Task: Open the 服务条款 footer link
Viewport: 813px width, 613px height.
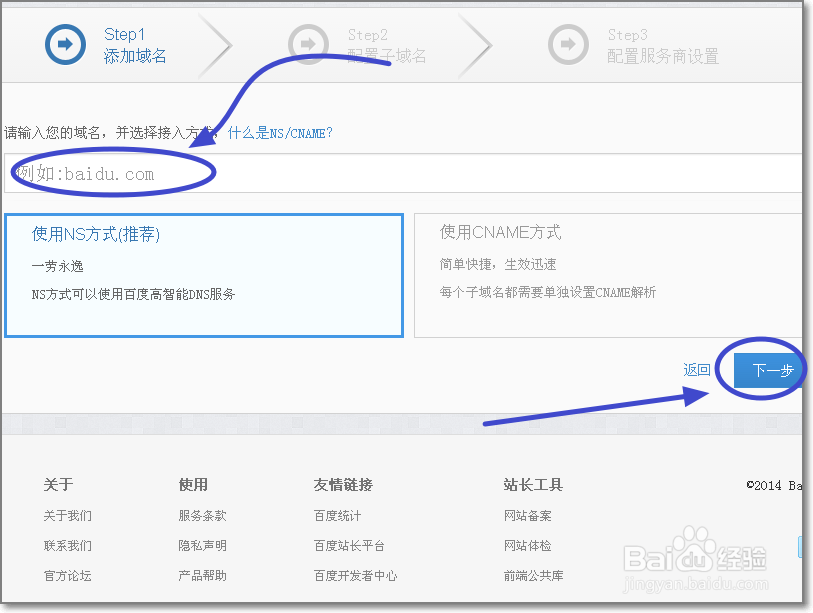Action: pyautogui.click(x=202, y=515)
